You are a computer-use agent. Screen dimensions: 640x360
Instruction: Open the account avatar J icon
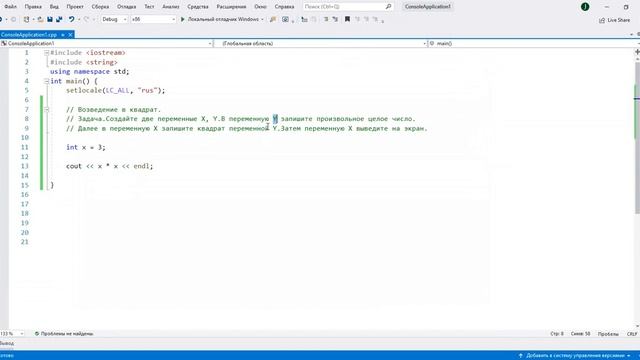(x=585, y=7)
